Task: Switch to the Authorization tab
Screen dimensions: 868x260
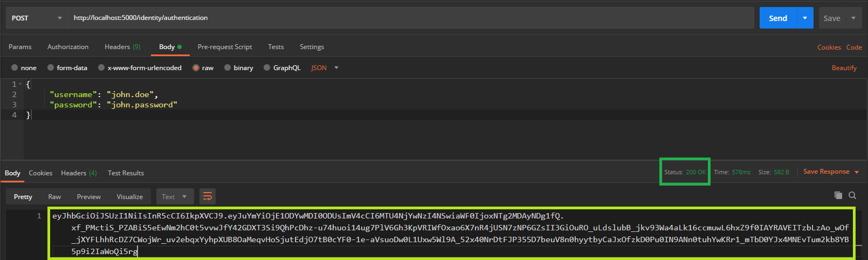Action: [x=68, y=47]
